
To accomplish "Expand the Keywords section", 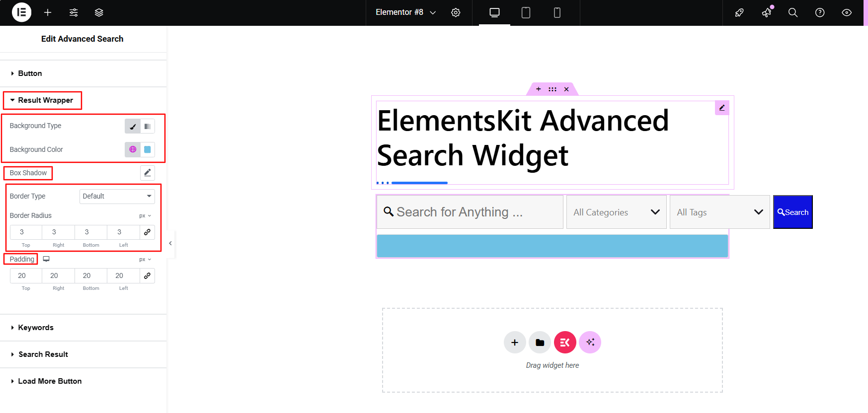I will click(x=83, y=328).
